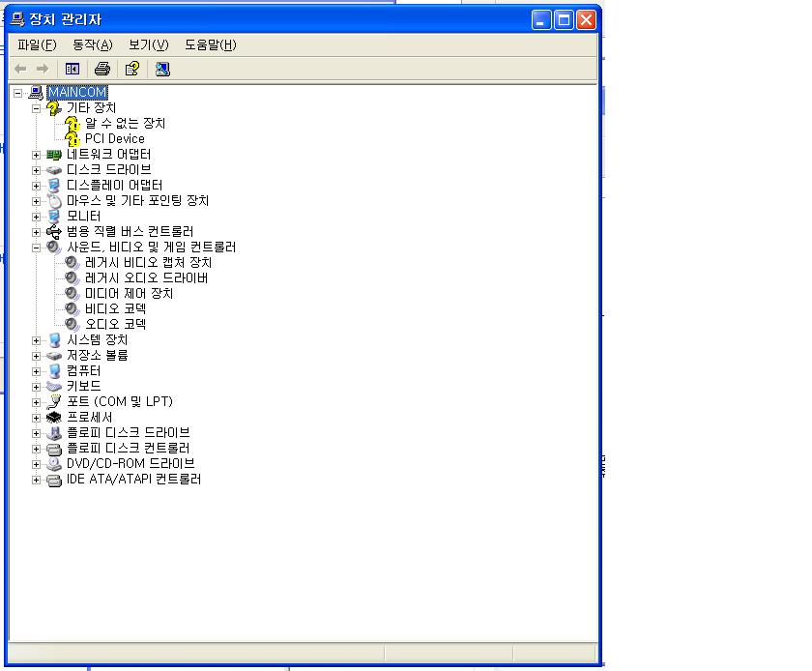Image resolution: width=812 pixels, height=671 pixels.
Task: Collapse the MAINCOM root node
Action: (x=18, y=93)
